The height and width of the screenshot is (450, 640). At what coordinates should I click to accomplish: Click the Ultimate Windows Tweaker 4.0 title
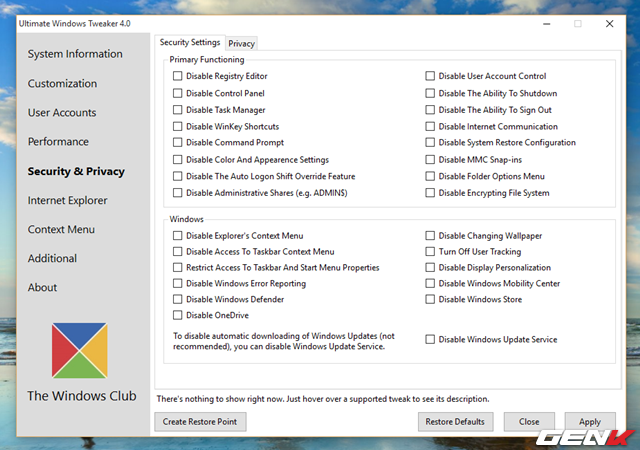coord(75,24)
